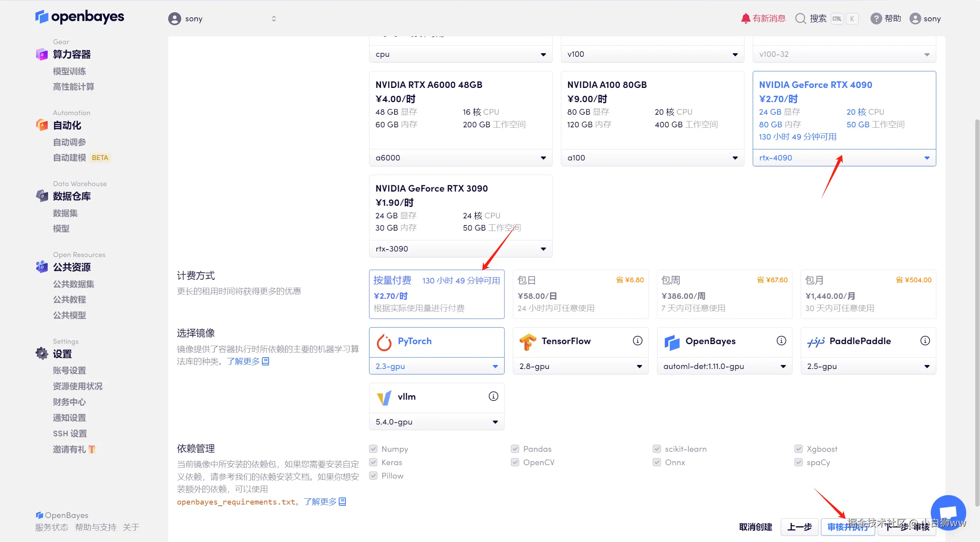
Task: Open 模型训练 in the sidebar
Action: tap(69, 71)
